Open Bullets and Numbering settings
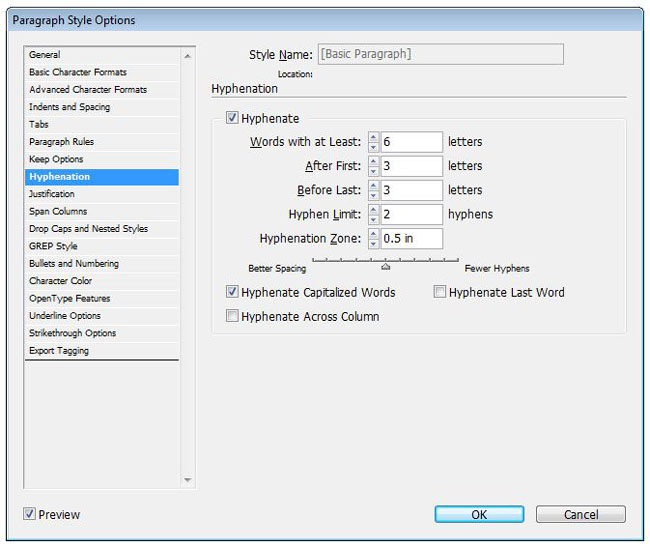Viewport: 650px width, 547px height. [102, 264]
